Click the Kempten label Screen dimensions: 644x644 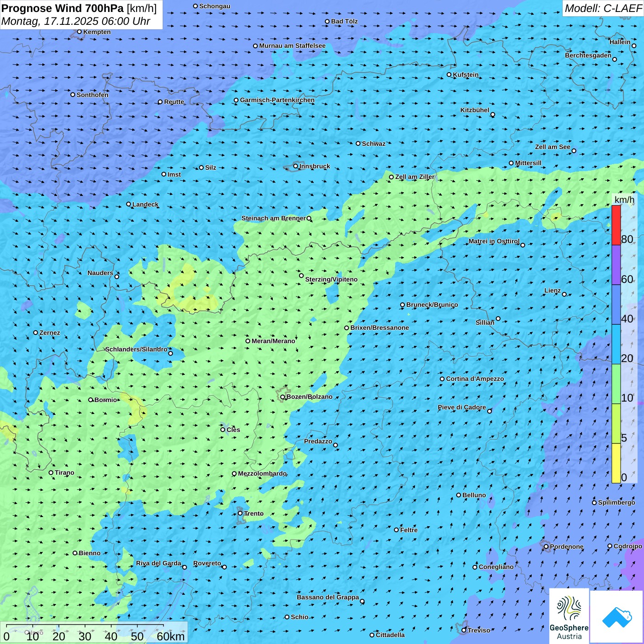pyautogui.click(x=97, y=32)
